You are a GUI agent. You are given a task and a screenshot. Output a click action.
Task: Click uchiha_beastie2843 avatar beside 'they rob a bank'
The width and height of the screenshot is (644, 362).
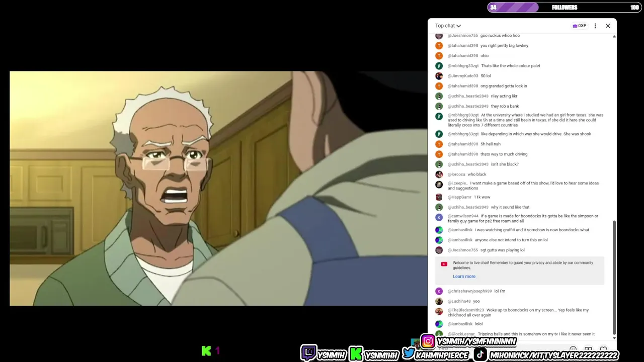coord(439,106)
